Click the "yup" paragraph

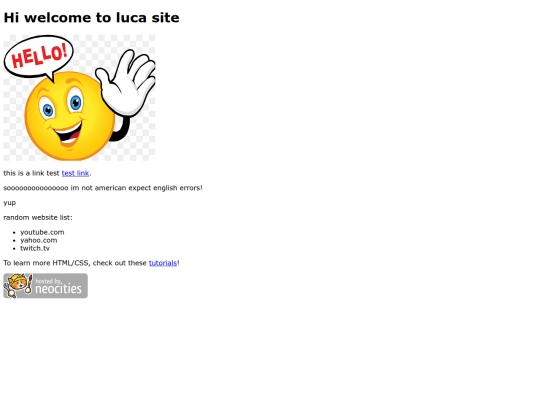click(x=10, y=203)
